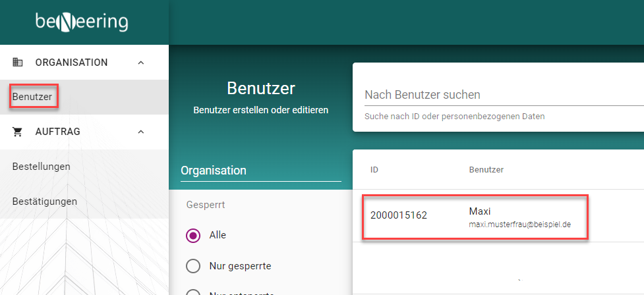Open the user named Maxi
644x295 pixels.
pyautogui.click(x=480, y=211)
